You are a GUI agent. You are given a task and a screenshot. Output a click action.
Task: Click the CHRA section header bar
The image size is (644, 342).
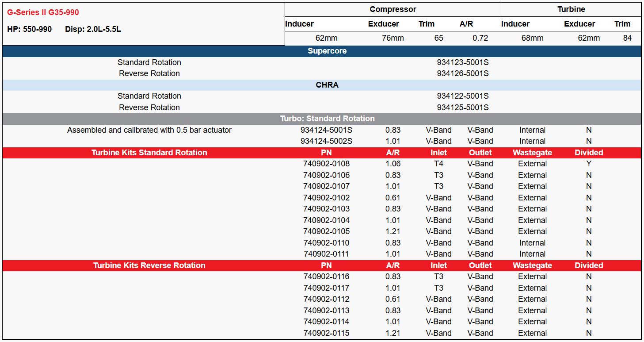tap(327, 85)
